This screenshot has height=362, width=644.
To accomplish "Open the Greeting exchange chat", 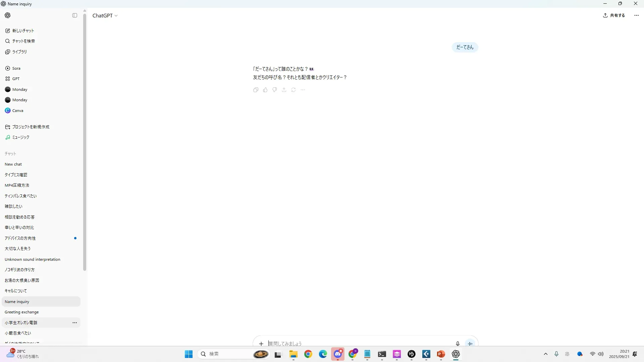I will (x=22, y=312).
